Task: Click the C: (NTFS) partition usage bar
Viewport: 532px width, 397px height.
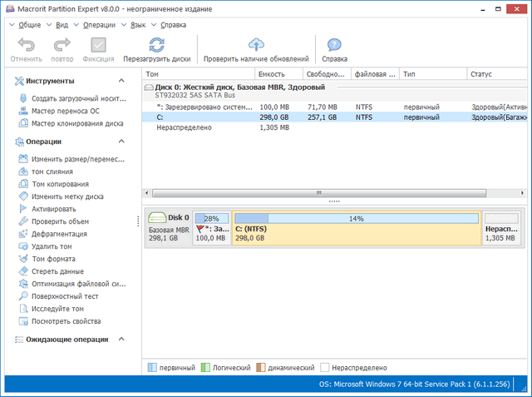Action: point(357,218)
